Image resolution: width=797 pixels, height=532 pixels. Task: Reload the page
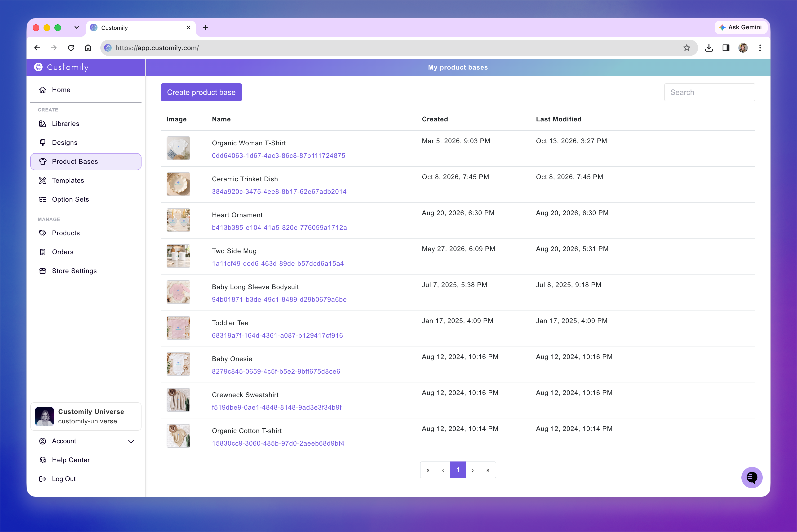(71, 48)
